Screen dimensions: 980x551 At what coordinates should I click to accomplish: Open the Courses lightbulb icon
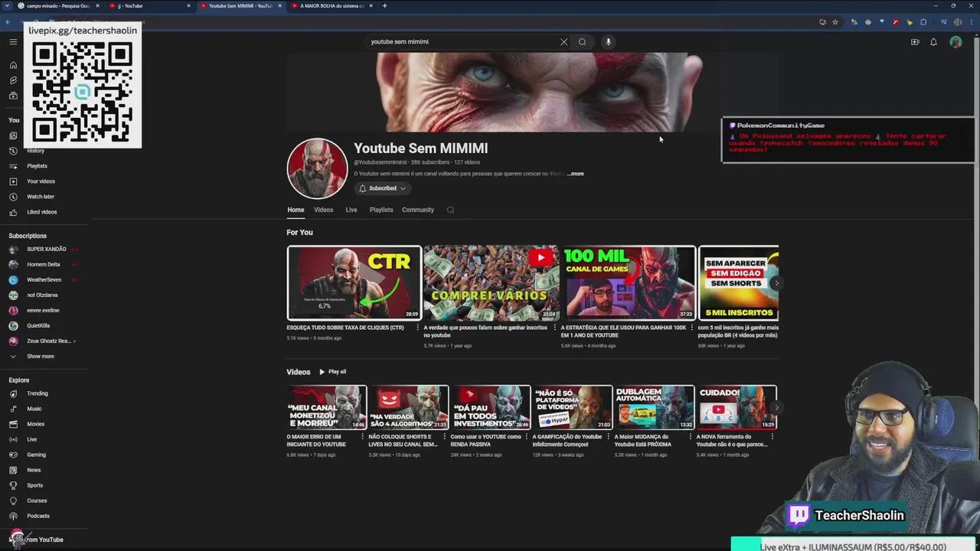(13, 500)
